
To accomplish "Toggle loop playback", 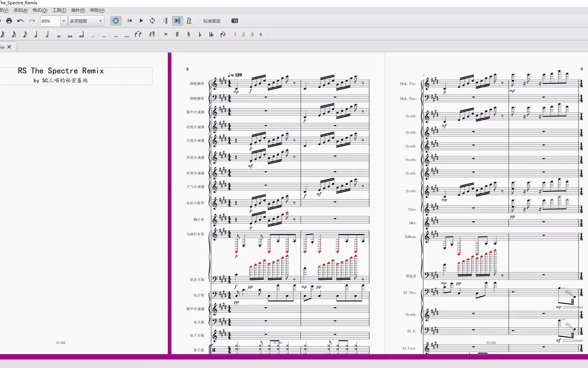I will click(152, 21).
